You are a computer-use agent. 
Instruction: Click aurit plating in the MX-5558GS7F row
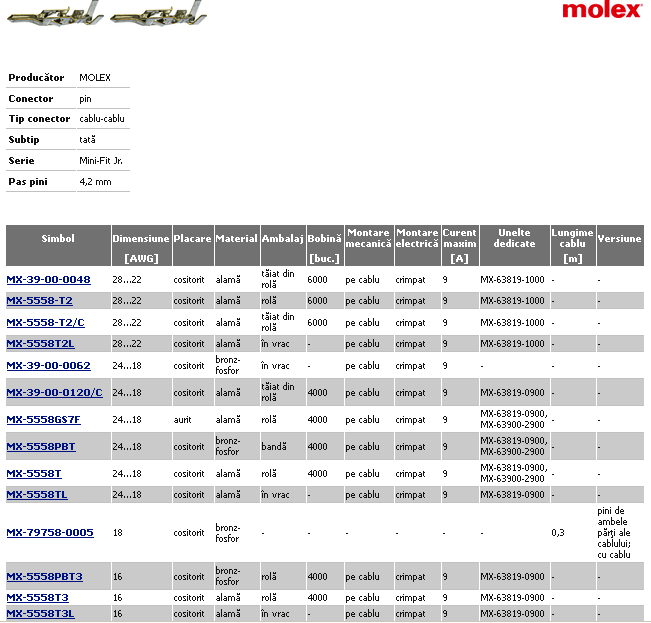click(182, 420)
